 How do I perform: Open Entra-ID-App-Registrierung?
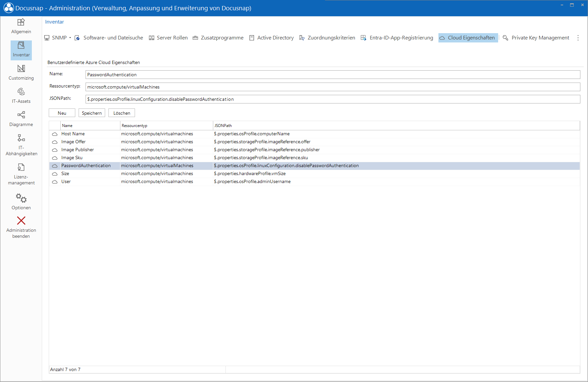397,38
